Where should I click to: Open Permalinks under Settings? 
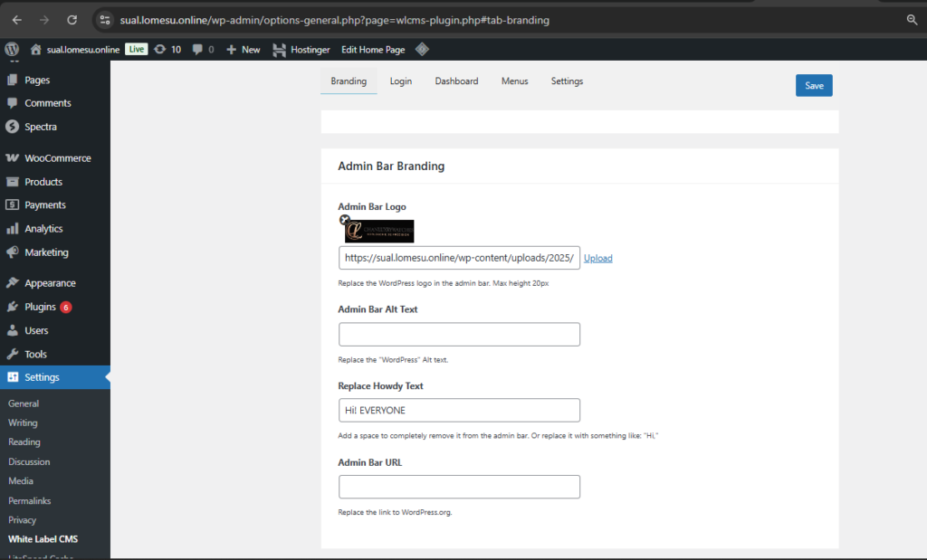[x=29, y=500]
